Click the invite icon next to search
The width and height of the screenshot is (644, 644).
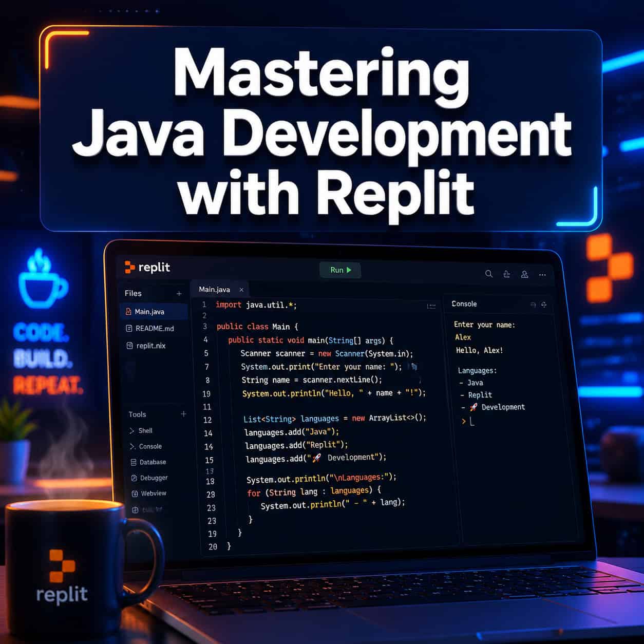pos(507,274)
